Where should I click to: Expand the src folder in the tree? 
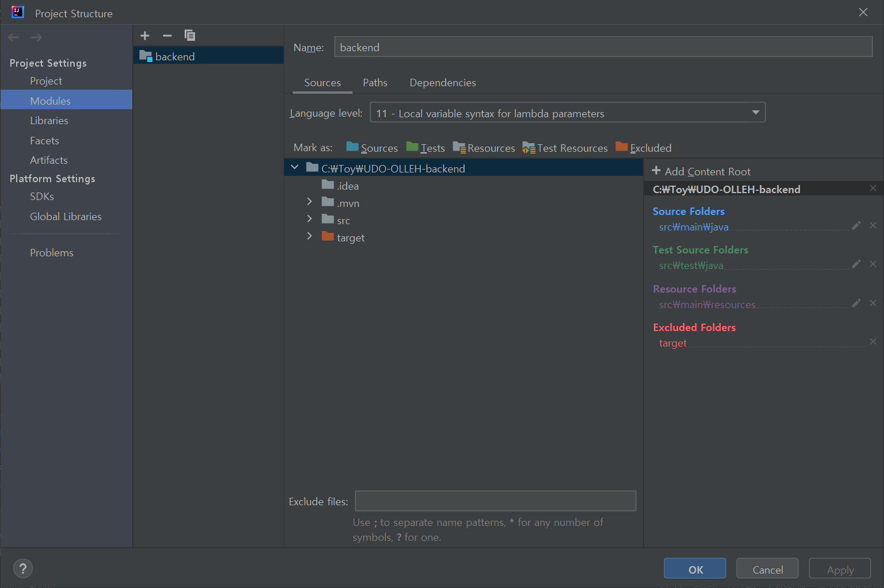click(x=309, y=219)
